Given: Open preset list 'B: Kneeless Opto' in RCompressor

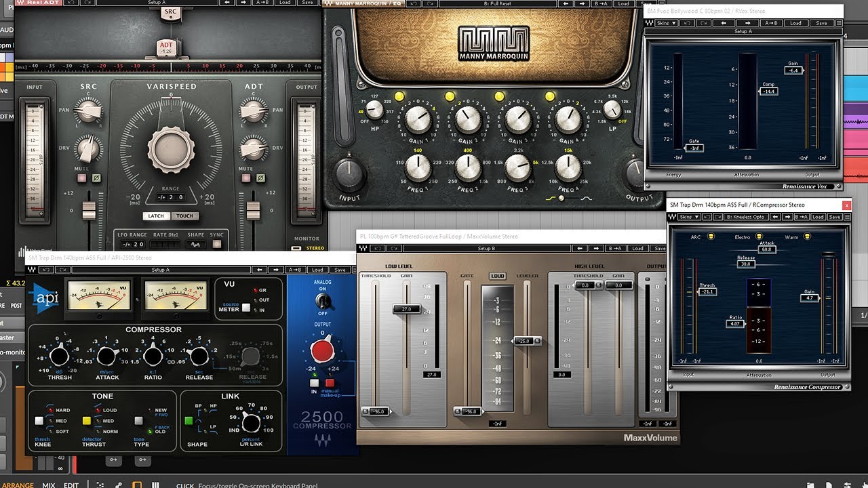Looking at the screenshot, I should 746,217.
